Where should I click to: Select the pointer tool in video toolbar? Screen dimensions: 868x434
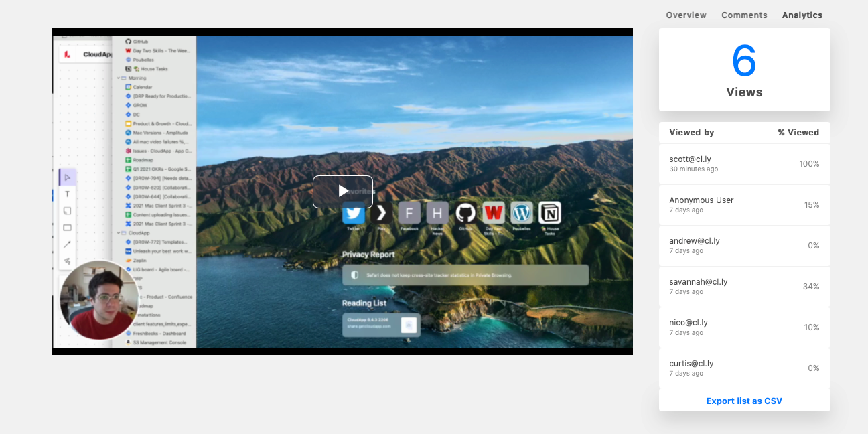tap(67, 177)
